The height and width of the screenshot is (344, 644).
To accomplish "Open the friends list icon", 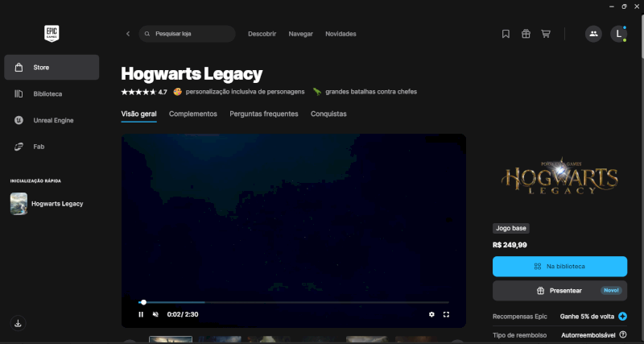I will click(x=593, y=34).
